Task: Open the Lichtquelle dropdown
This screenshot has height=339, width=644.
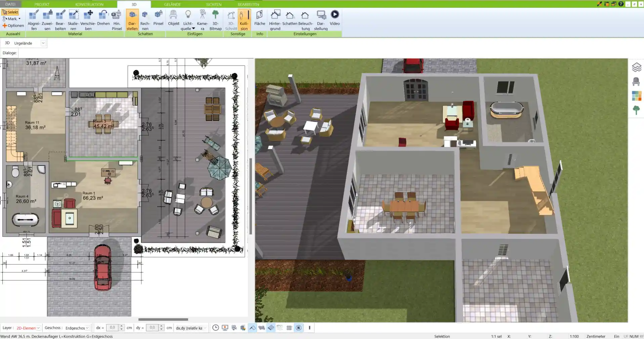Action: (x=188, y=20)
